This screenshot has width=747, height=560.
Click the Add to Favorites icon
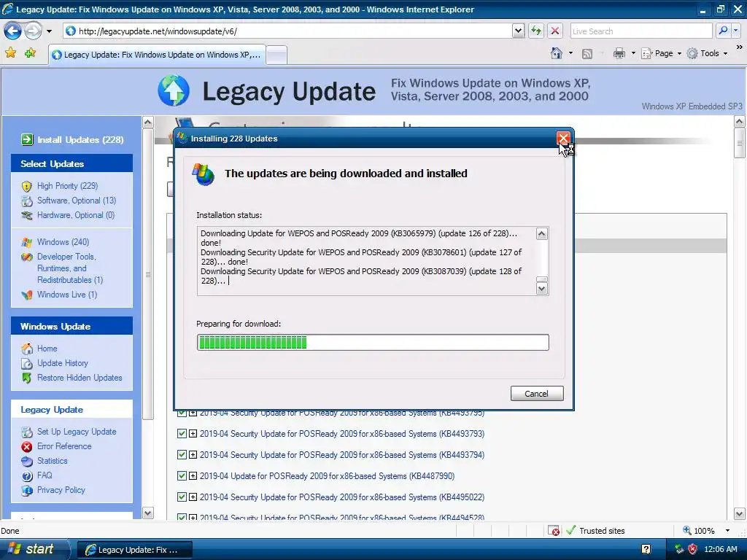[31, 52]
